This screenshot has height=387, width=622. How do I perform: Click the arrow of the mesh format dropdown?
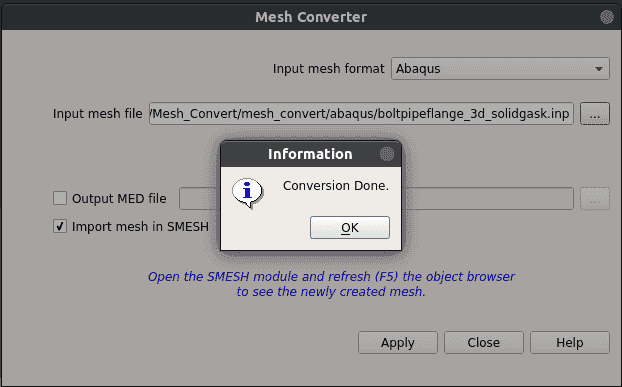(x=599, y=69)
